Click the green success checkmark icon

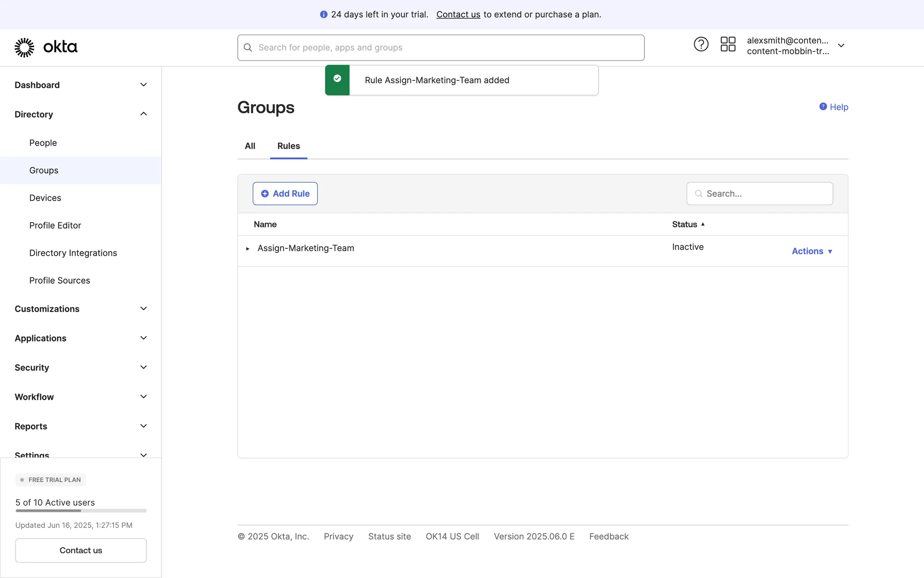click(x=337, y=79)
